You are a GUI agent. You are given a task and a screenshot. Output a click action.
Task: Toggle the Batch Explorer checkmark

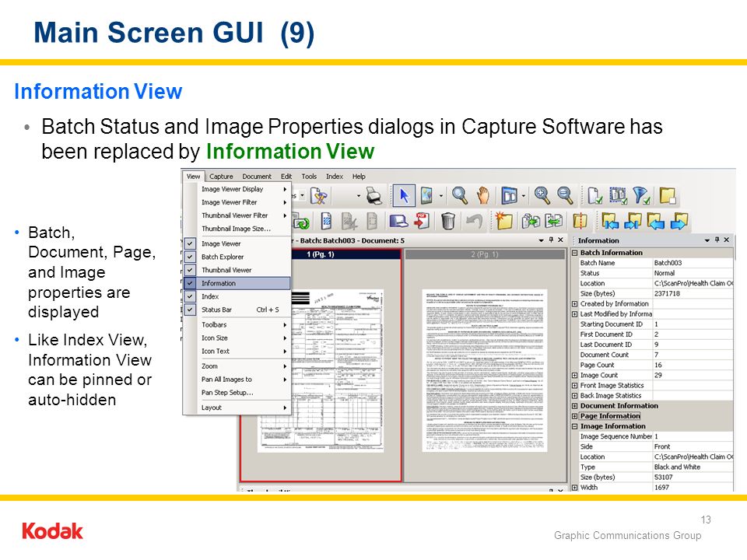pos(190,257)
